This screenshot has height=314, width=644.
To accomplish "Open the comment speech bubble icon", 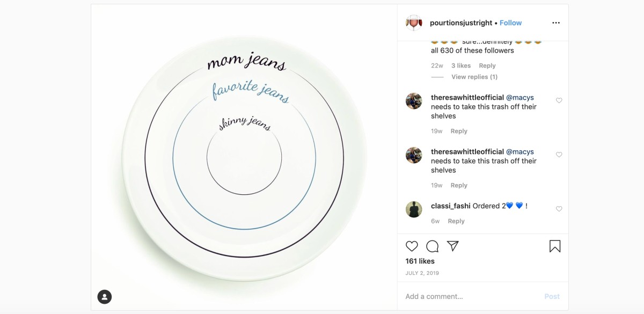I will [433, 246].
